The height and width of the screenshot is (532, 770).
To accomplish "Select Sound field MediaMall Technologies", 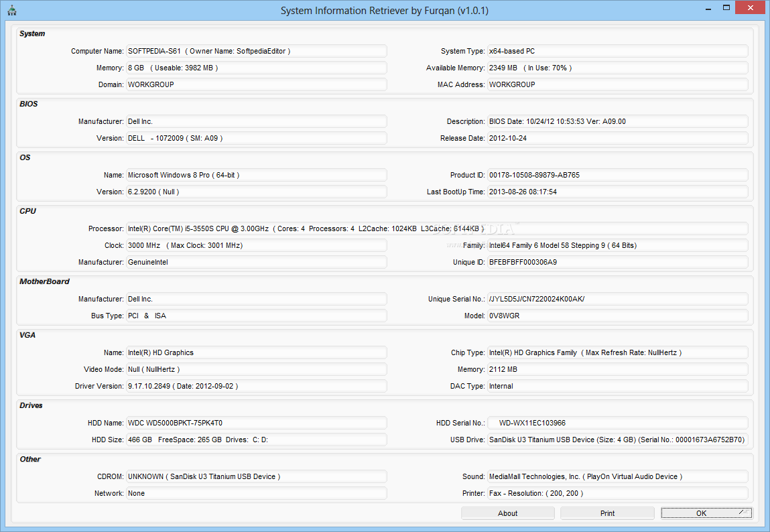I will click(618, 476).
